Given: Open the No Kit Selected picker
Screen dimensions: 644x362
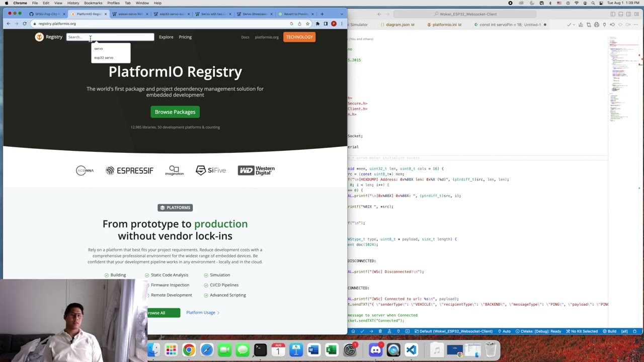Looking at the screenshot, I should click(582, 331).
